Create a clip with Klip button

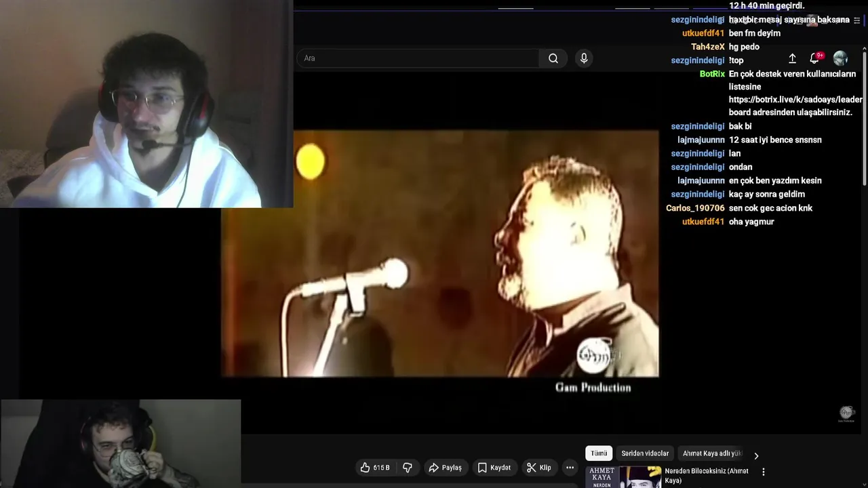click(x=539, y=468)
